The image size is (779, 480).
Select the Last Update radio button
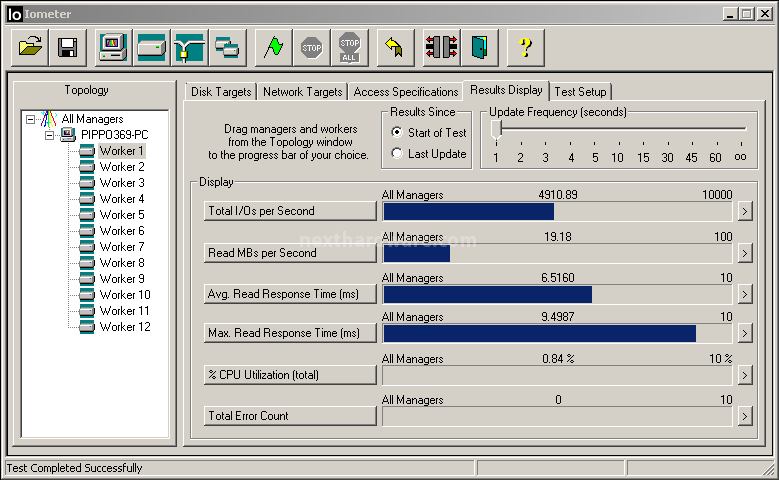click(x=396, y=154)
